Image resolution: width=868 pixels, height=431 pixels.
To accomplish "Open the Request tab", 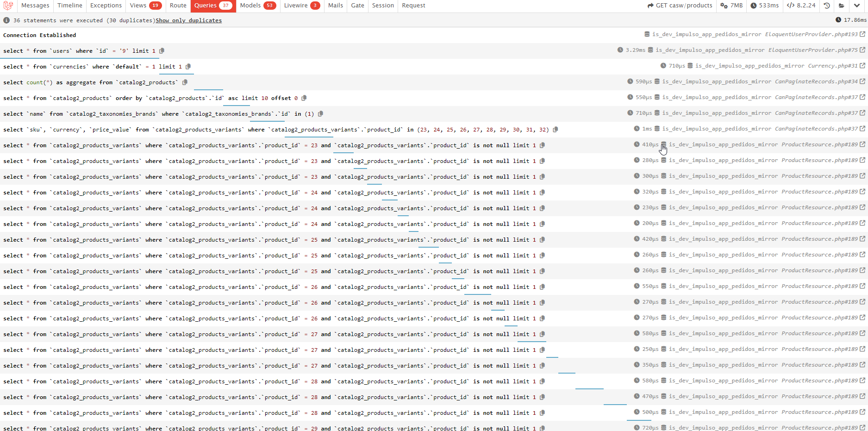I will point(413,6).
